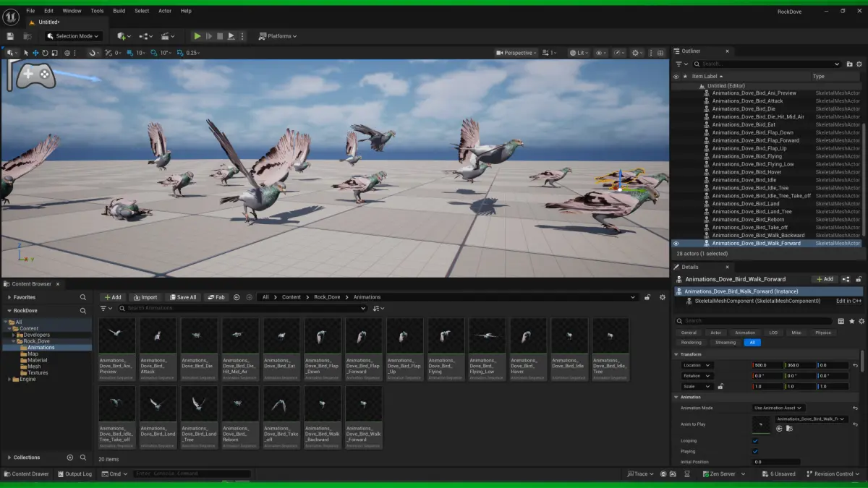Viewport: 868px width, 488px height.
Task: Open the Cinematics clapperboard menu
Action: point(168,36)
